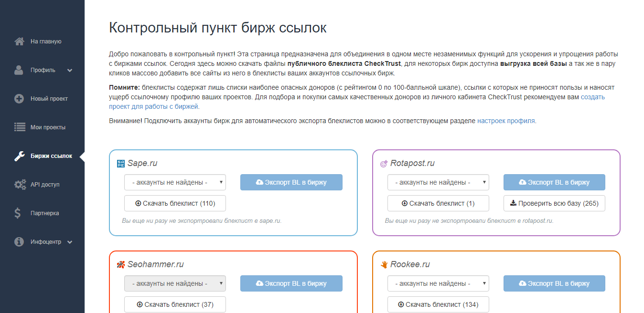Open the Sape.ru accounts dropdown
The width and height of the screenshot is (644, 313).
[x=175, y=182]
